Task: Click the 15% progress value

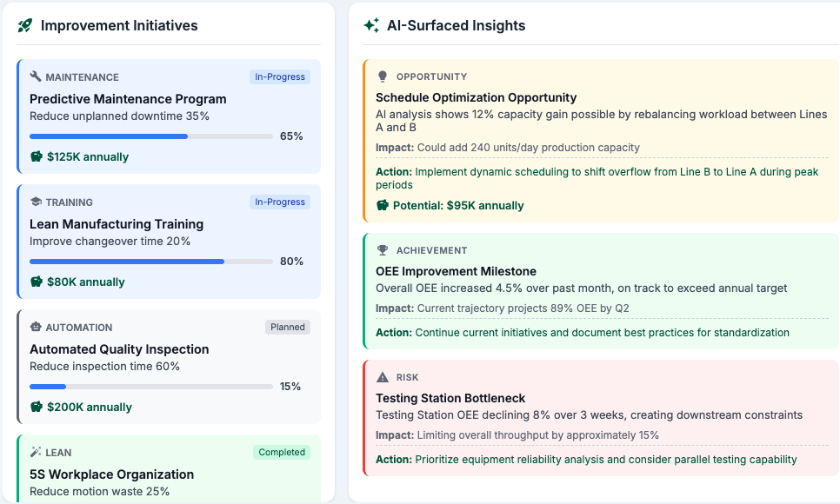Action: point(290,387)
